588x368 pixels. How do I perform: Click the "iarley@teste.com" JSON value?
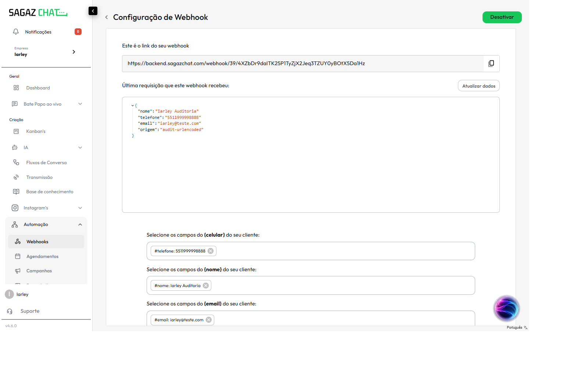coord(179,124)
